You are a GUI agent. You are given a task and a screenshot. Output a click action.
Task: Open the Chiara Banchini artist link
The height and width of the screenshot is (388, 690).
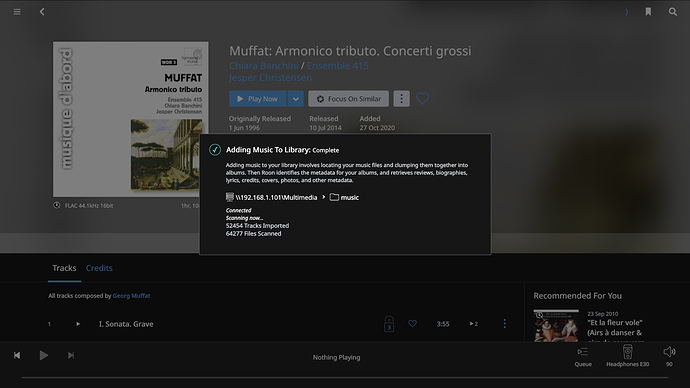(264, 66)
